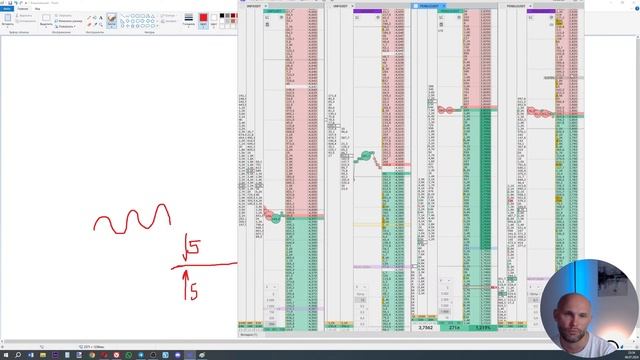
Task: Click the Paste clipboard button in Paint
Action: click(x=8, y=18)
